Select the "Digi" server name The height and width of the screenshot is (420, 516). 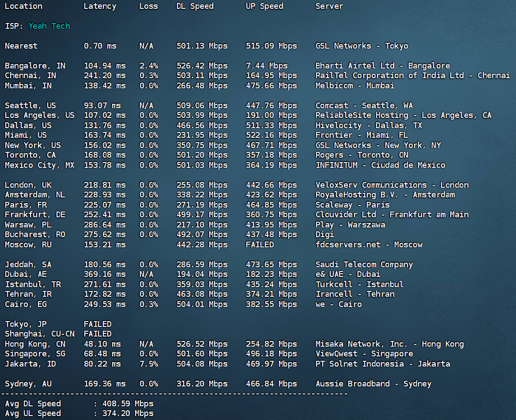coord(324,235)
